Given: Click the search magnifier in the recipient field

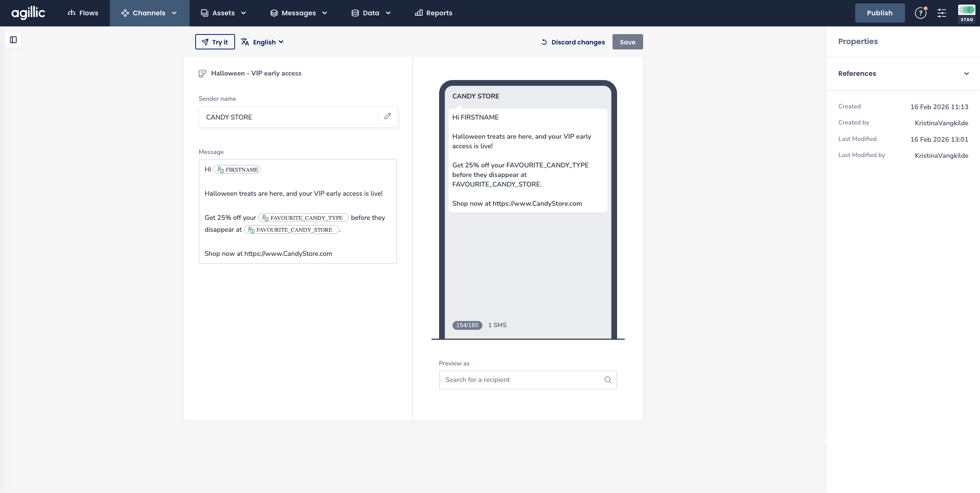Looking at the screenshot, I should (608, 380).
